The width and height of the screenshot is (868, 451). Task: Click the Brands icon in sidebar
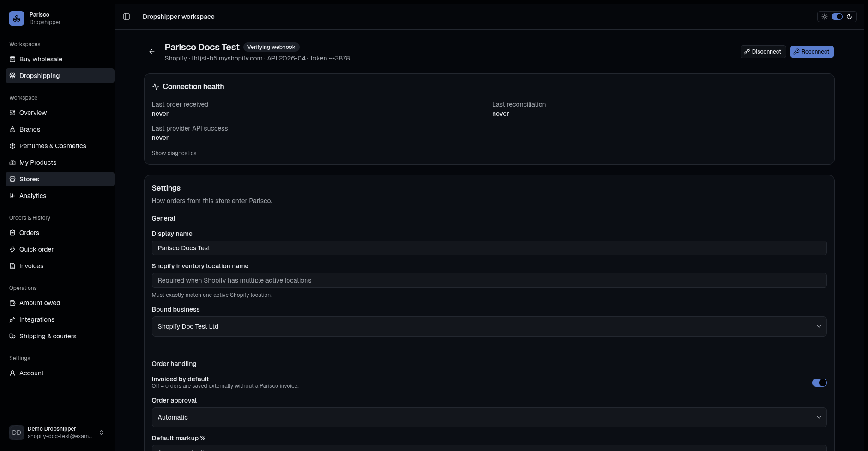(12, 129)
